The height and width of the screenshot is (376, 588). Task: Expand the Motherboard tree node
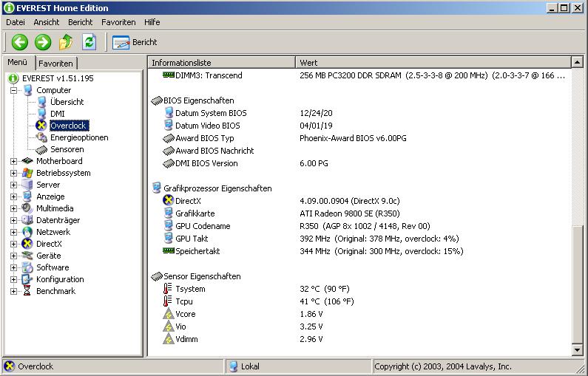coord(13,161)
